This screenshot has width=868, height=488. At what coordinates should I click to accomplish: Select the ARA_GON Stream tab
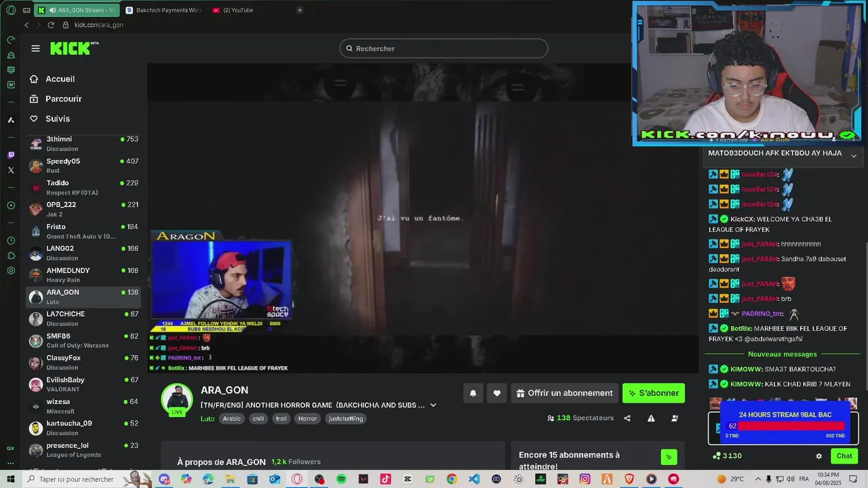[x=77, y=10]
